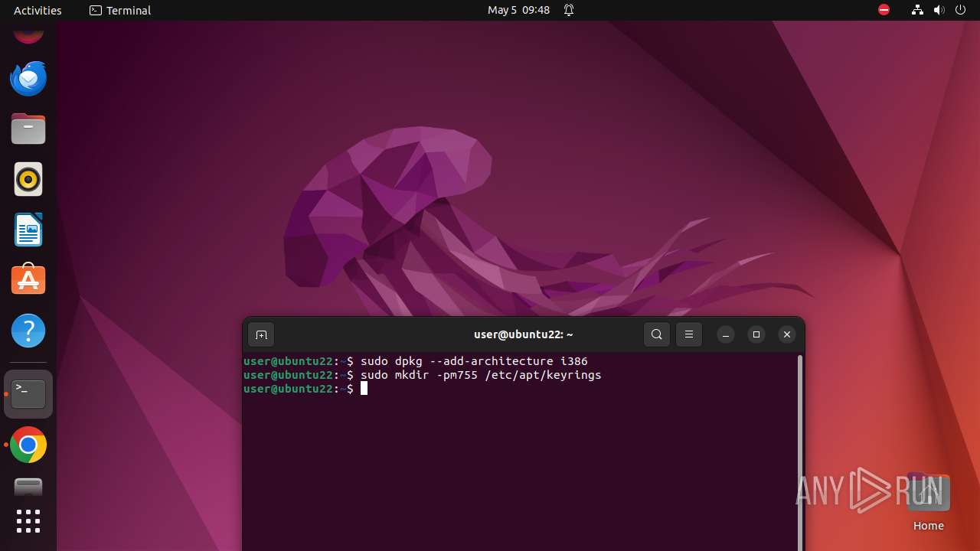Select the Terminal icon in dock
The width and height of the screenshot is (980, 551).
(28, 394)
